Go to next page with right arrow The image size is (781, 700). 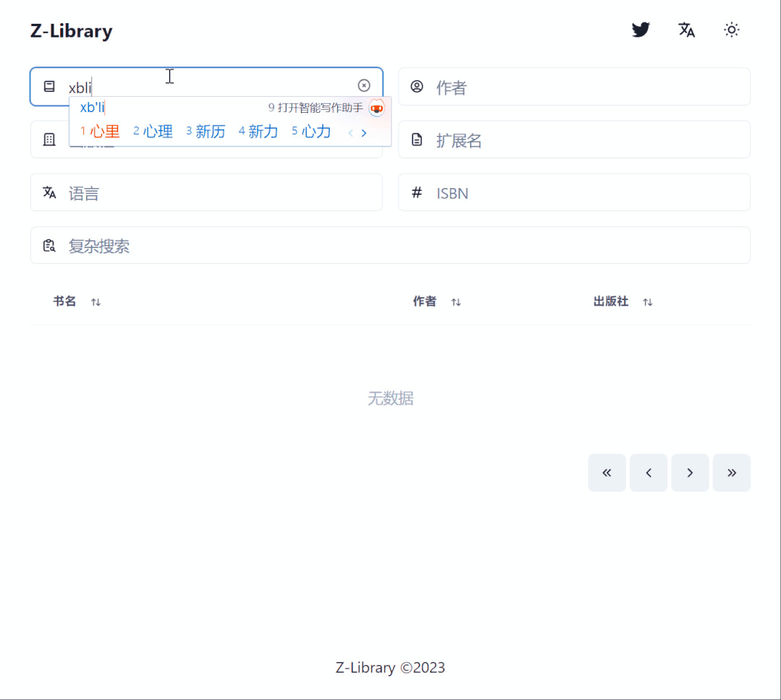pos(690,473)
